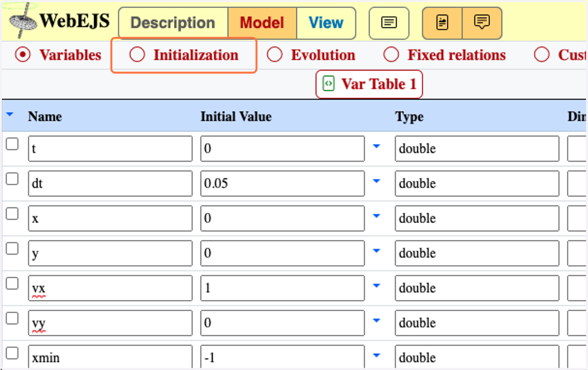
Task: Open the Description panel
Action: 173,23
